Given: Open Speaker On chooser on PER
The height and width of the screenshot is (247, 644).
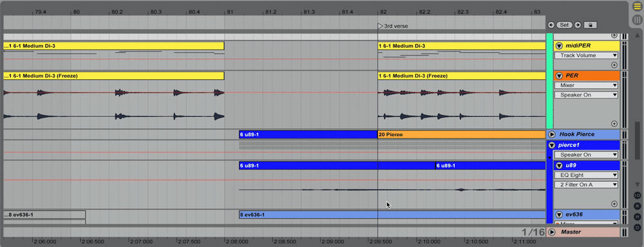Looking at the screenshot, I should coord(586,95).
